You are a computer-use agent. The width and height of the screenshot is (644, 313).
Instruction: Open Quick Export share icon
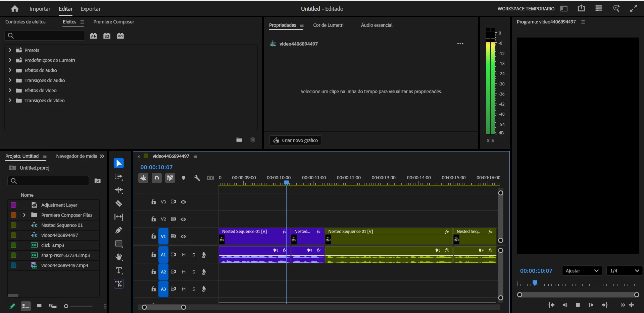click(x=581, y=8)
